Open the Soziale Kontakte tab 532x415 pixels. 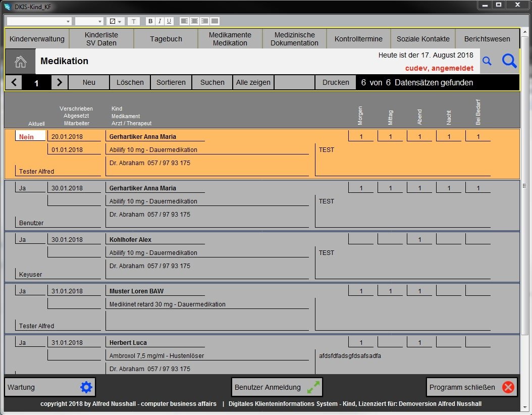point(423,39)
